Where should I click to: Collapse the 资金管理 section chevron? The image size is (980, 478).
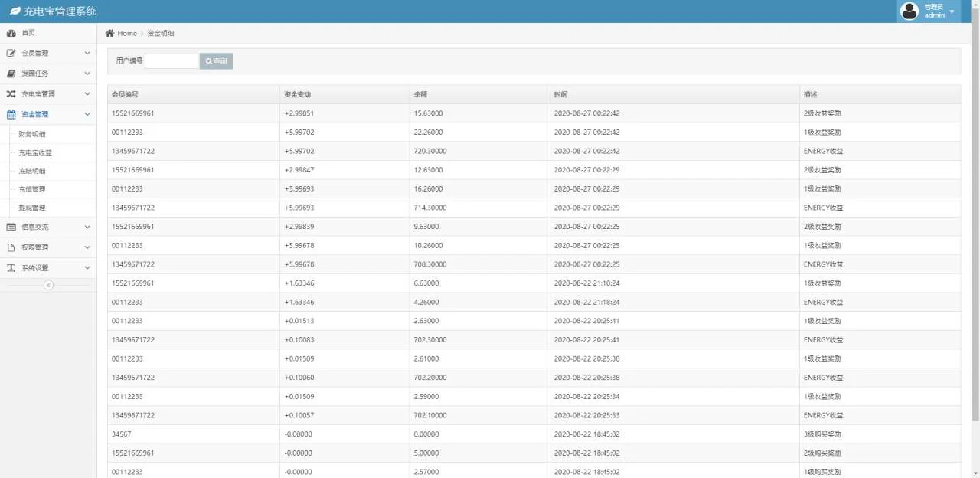pos(87,114)
